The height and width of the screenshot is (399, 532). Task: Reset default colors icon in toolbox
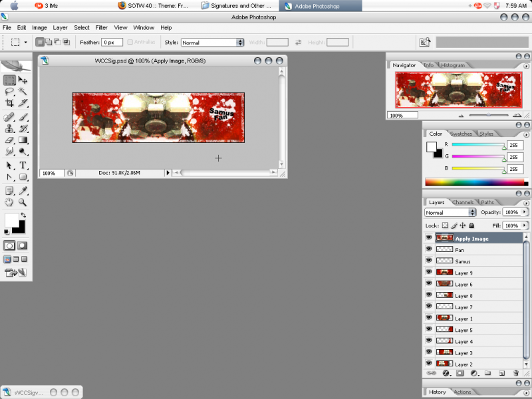pos(7,232)
